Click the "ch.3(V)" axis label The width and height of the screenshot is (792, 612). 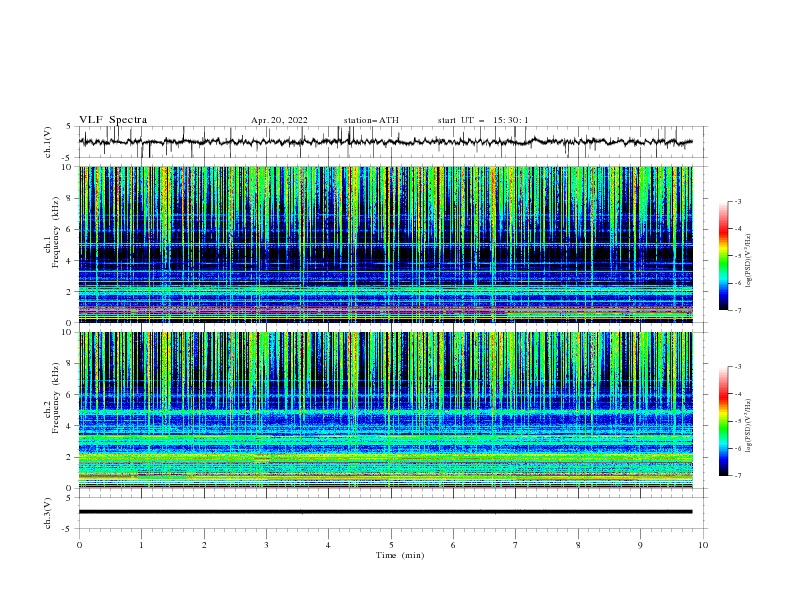[48, 513]
